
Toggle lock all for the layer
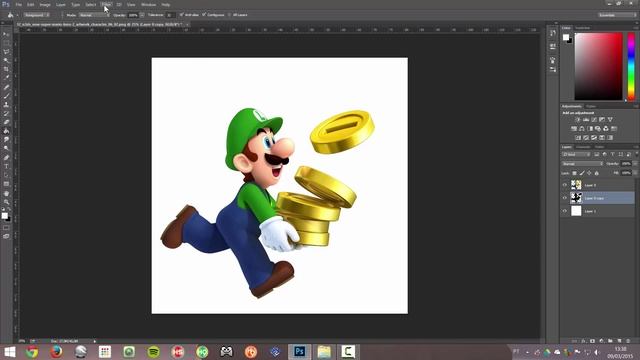pyautogui.click(x=597, y=173)
